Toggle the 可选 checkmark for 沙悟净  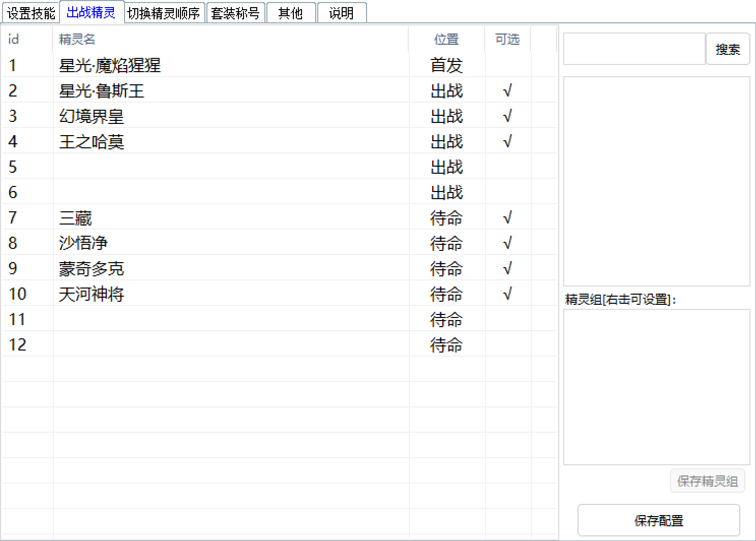[507, 243]
